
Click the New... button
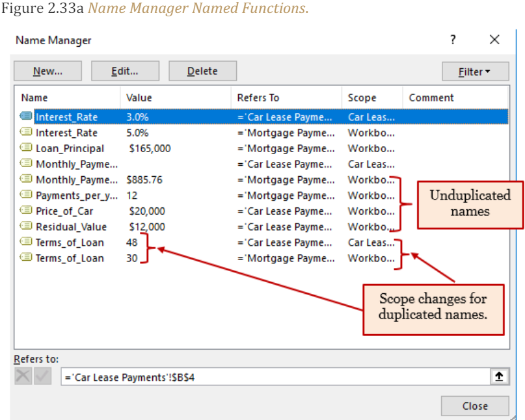[x=47, y=71]
